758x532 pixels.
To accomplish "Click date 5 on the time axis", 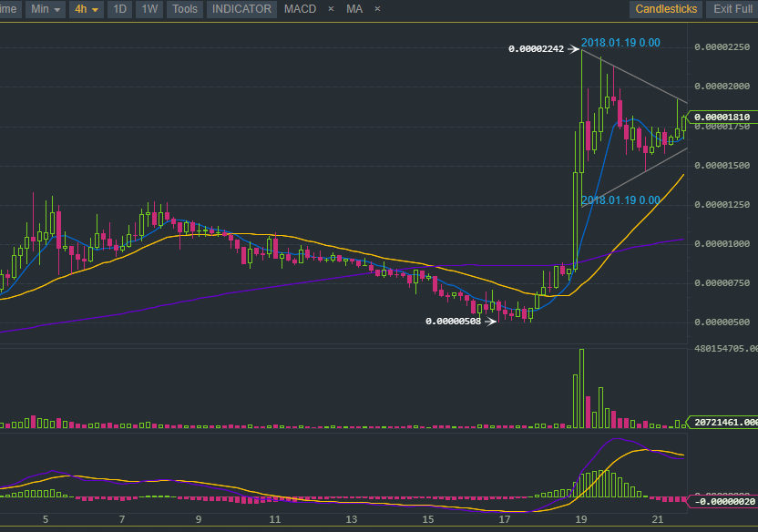I will [46, 519].
